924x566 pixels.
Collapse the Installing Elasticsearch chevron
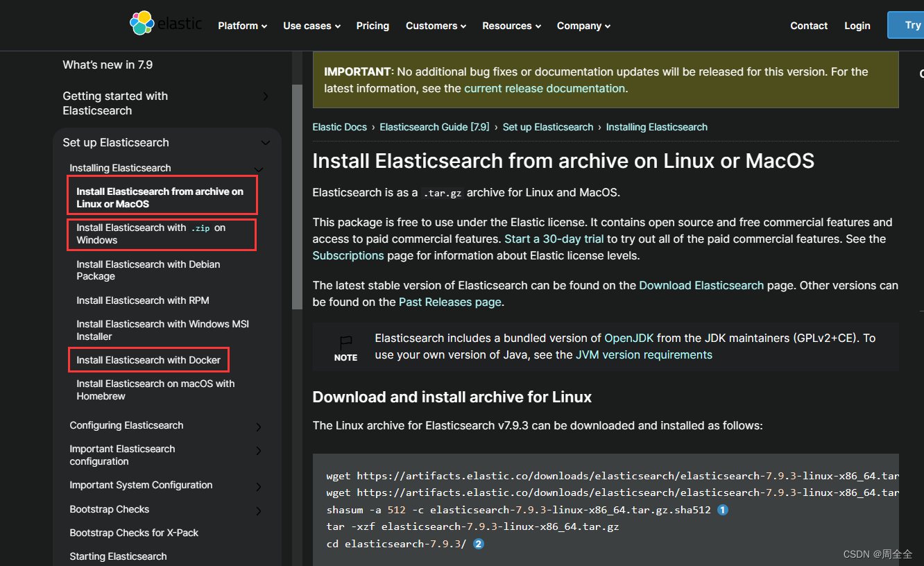pos(259,169)
